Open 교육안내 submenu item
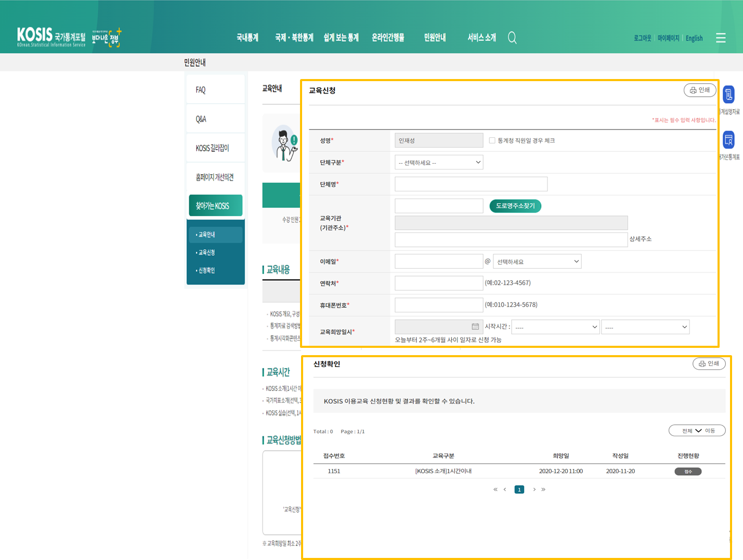 coord(216,235)
